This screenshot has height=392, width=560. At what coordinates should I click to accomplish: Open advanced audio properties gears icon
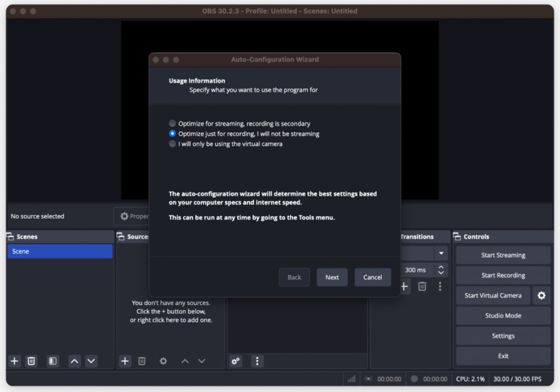[236, 361]
